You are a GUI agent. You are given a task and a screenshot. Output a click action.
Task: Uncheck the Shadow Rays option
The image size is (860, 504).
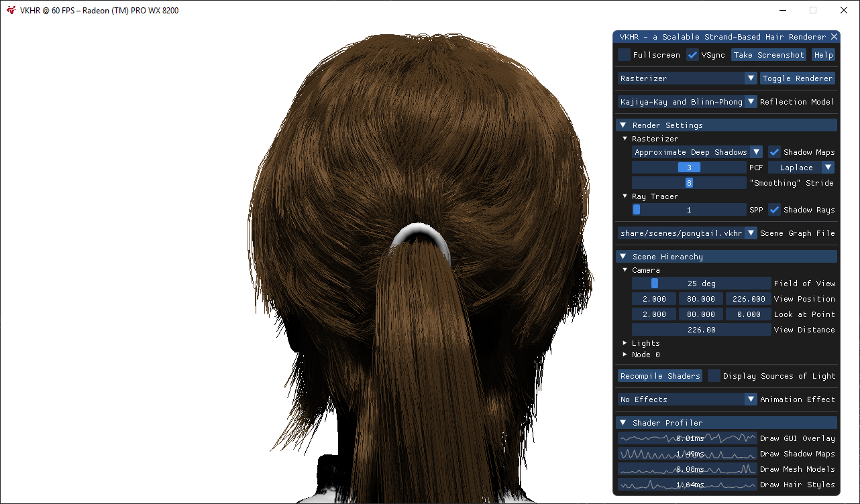[774, 210]
